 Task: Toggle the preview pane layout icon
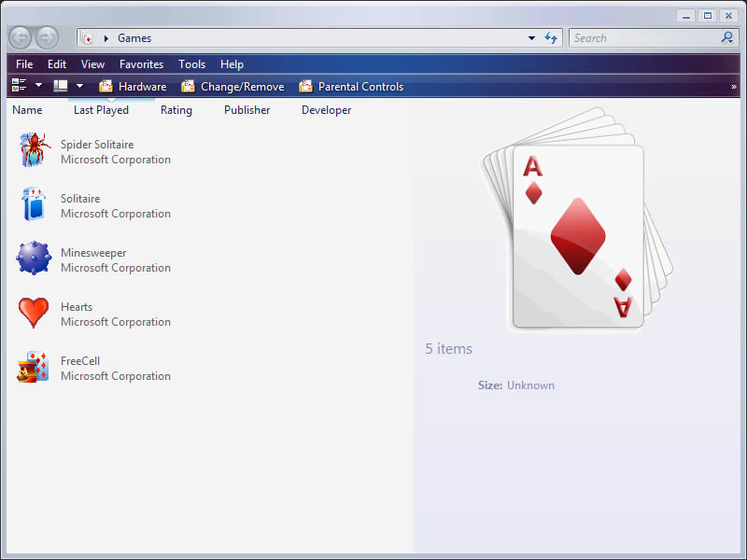point(61,86)
